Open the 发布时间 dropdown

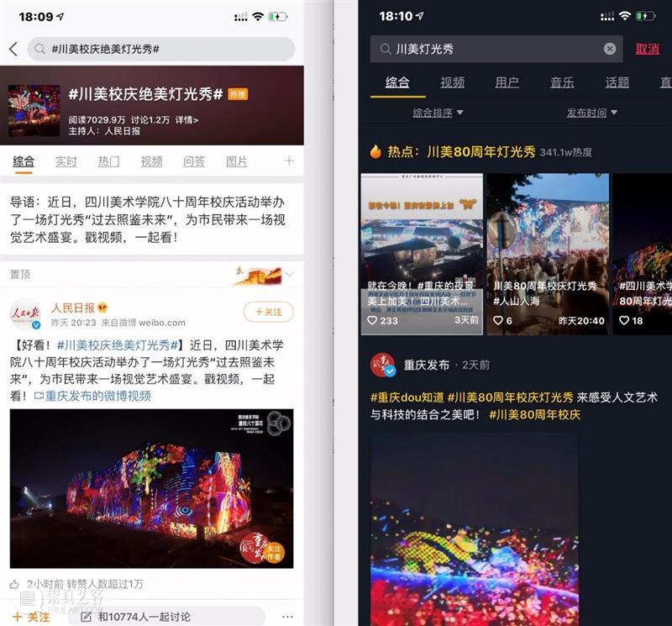(592, 113)
